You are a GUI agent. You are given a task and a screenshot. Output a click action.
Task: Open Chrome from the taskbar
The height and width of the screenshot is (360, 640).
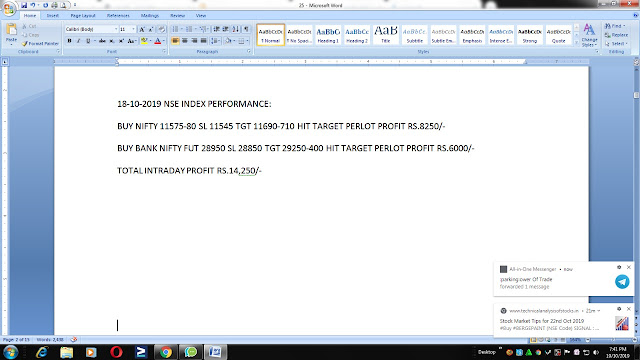coord(166,352)
